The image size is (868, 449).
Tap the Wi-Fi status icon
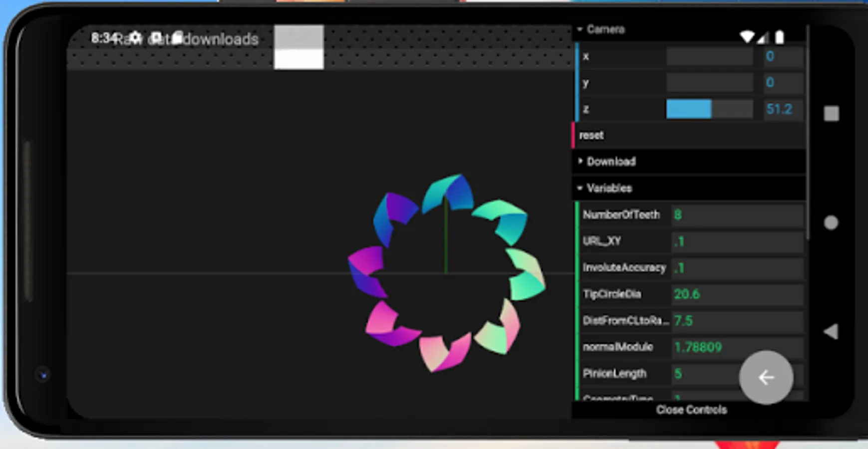747,36
